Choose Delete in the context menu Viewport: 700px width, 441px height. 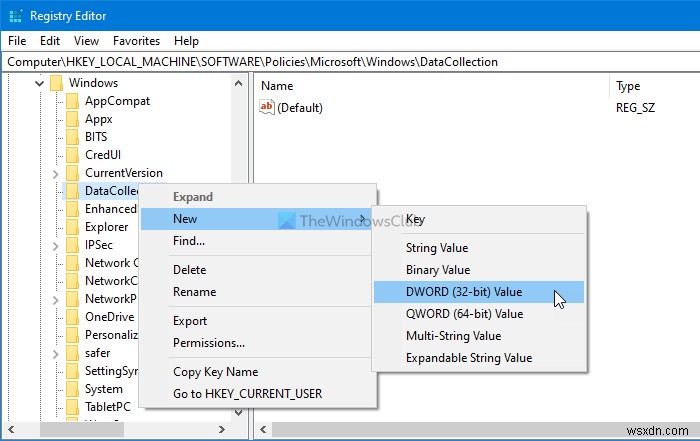(258, 270)
